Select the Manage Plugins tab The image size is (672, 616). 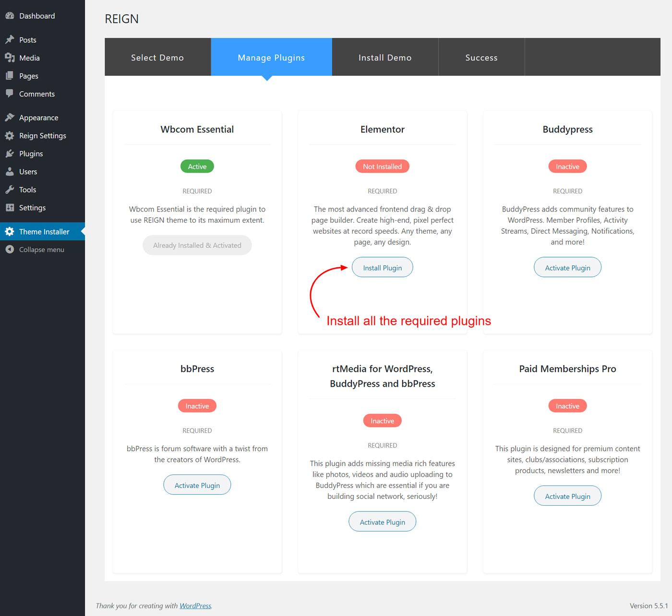(x=271, y=57)
